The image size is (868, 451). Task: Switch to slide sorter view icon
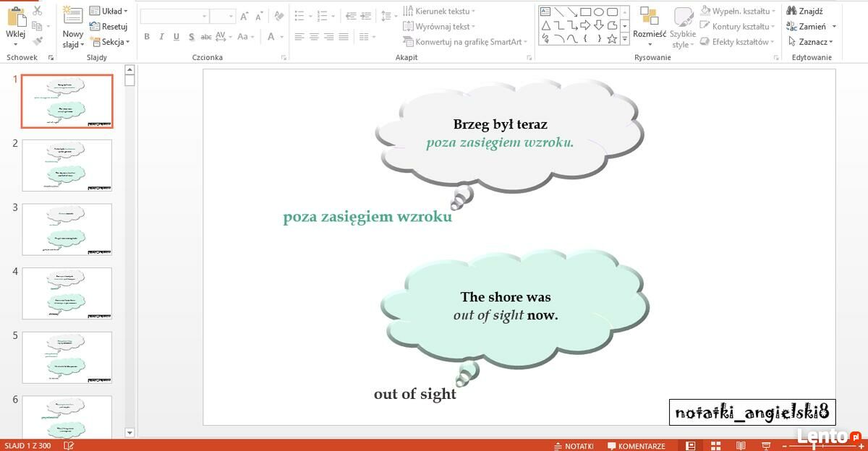coord(716,446)
